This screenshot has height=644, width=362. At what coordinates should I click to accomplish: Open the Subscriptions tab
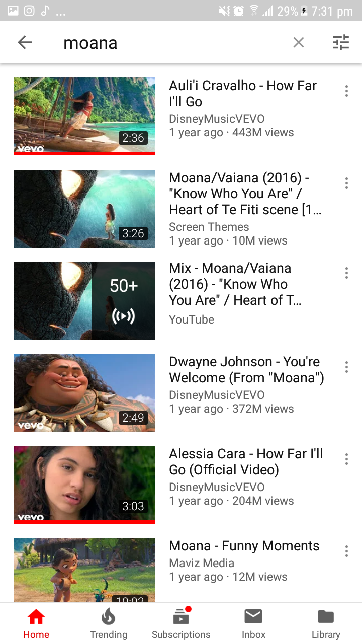pos(181,624)
